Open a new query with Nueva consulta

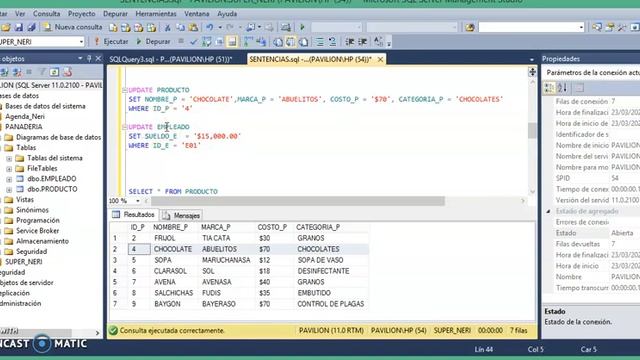tap(72, 27)
